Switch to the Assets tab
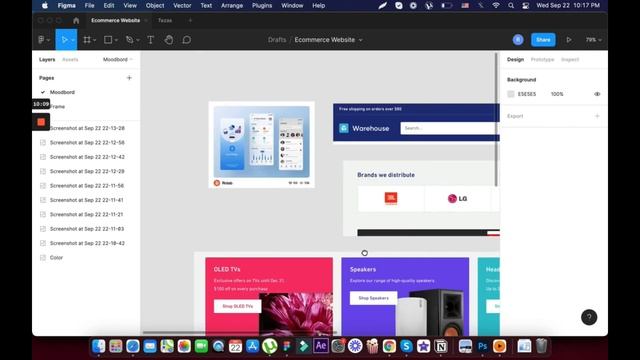Image resolution: width=640 pixels, height=360 pixels. pyautogui.click(x=70, y=59)
